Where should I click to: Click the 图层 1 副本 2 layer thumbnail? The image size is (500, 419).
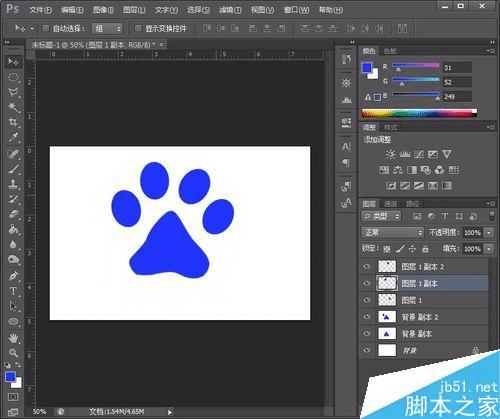click(x=387, y=266)
